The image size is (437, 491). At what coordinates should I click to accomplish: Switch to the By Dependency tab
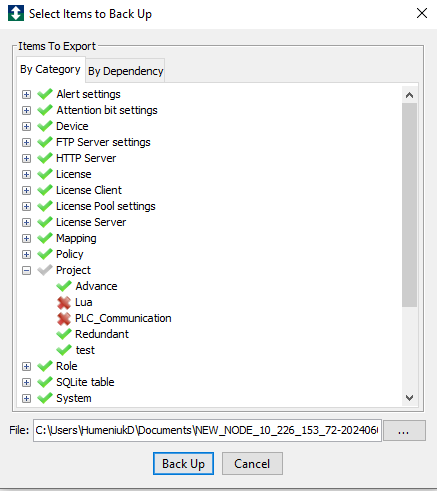[x=125, y=71]
